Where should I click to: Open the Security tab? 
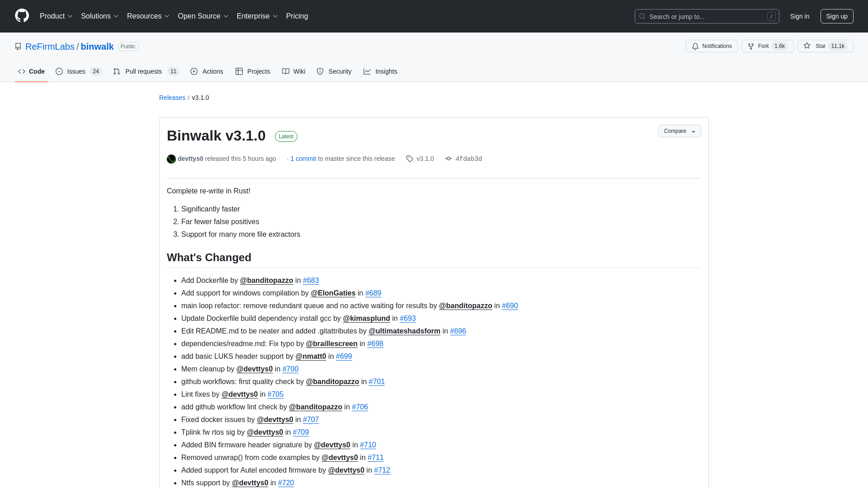point(334,71)
